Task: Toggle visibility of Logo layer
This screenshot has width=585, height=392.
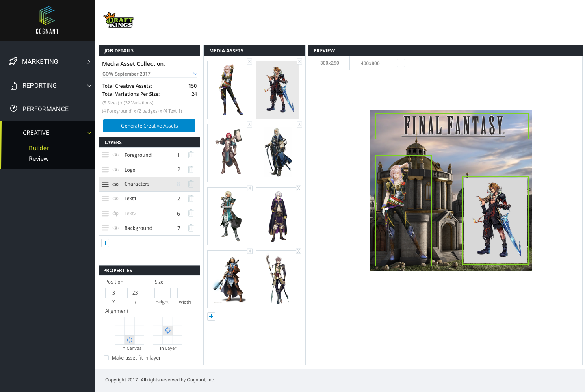Action: point(116,170)
